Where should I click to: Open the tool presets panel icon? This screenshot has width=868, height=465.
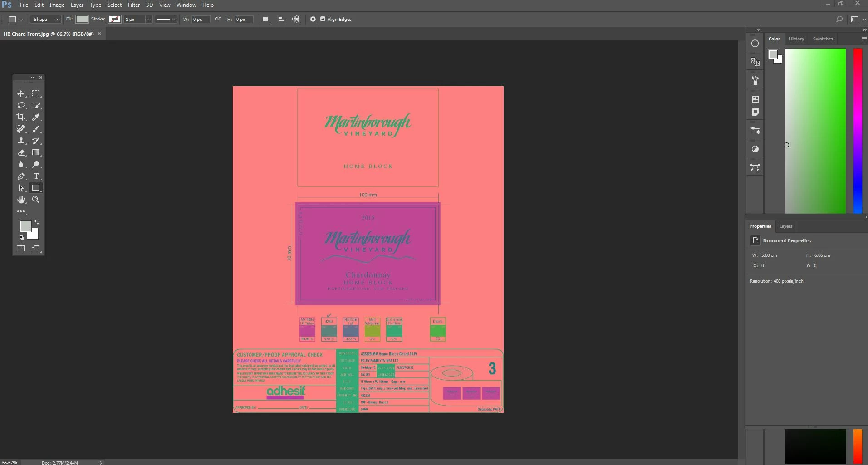tap(755, 131)
